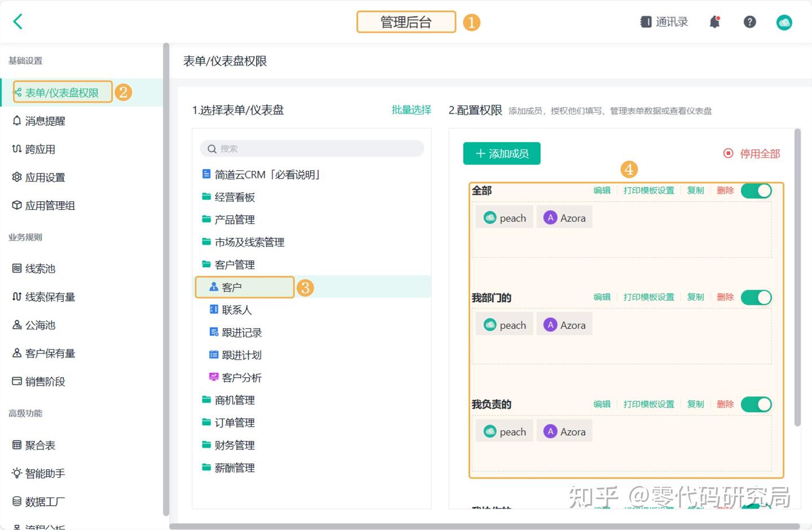Collapse the 客户管理 folder
812x530 pixels.
235,265
